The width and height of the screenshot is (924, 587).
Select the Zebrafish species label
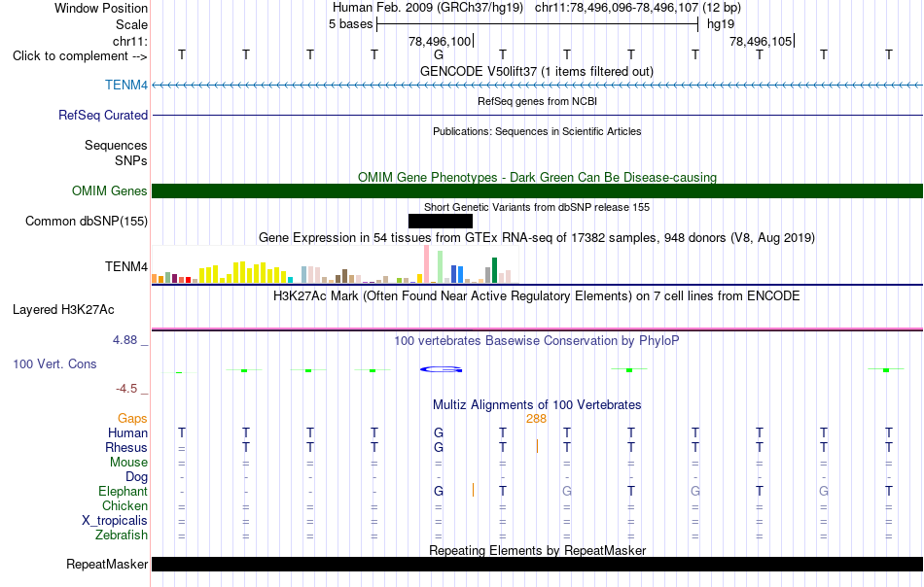pos(122,535)
